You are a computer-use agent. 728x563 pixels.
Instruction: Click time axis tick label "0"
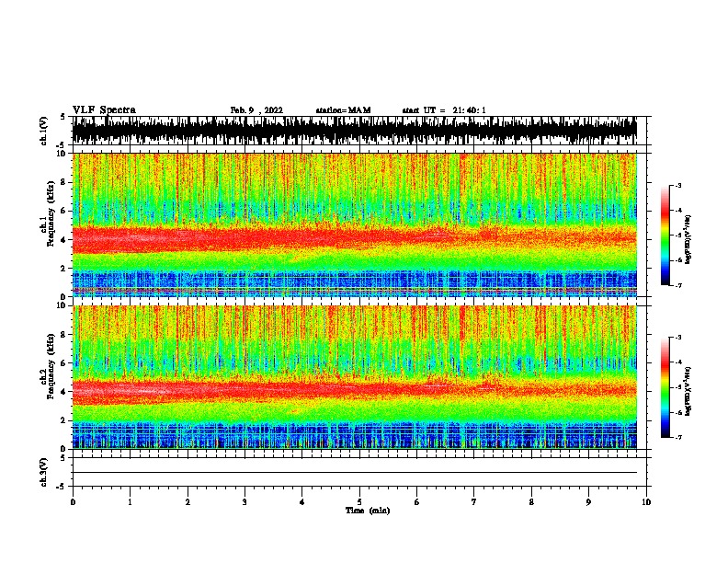73,502
